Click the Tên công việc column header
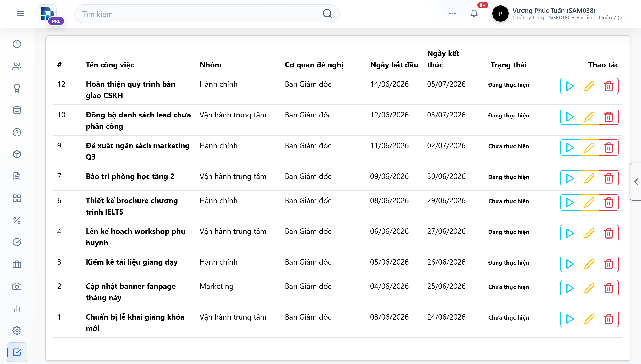This screenshot has width=641, height=364. click(110, 65)
